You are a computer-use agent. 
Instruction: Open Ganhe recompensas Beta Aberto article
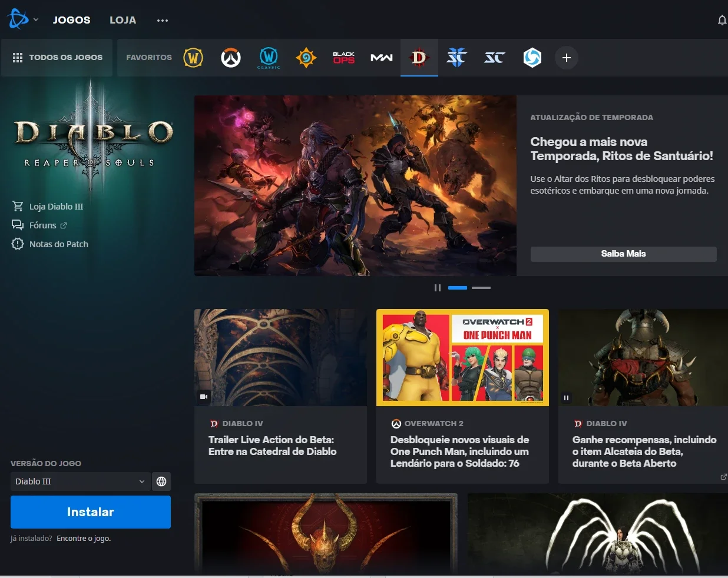[644, 451]
